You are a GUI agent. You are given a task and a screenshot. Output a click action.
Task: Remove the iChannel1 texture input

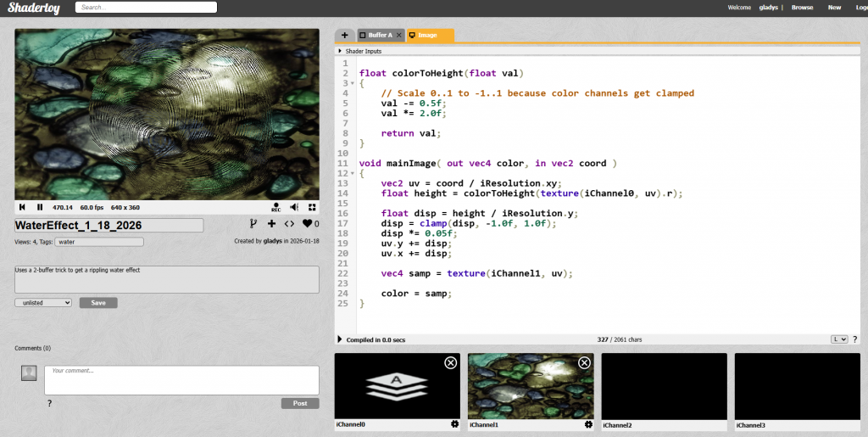[584, 363]
